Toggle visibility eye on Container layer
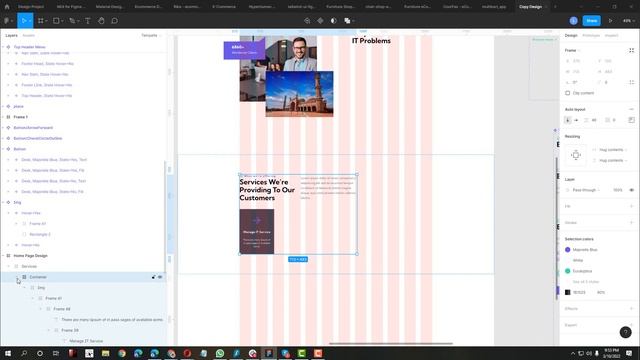640x360 pixels. [x=160, y=277]
